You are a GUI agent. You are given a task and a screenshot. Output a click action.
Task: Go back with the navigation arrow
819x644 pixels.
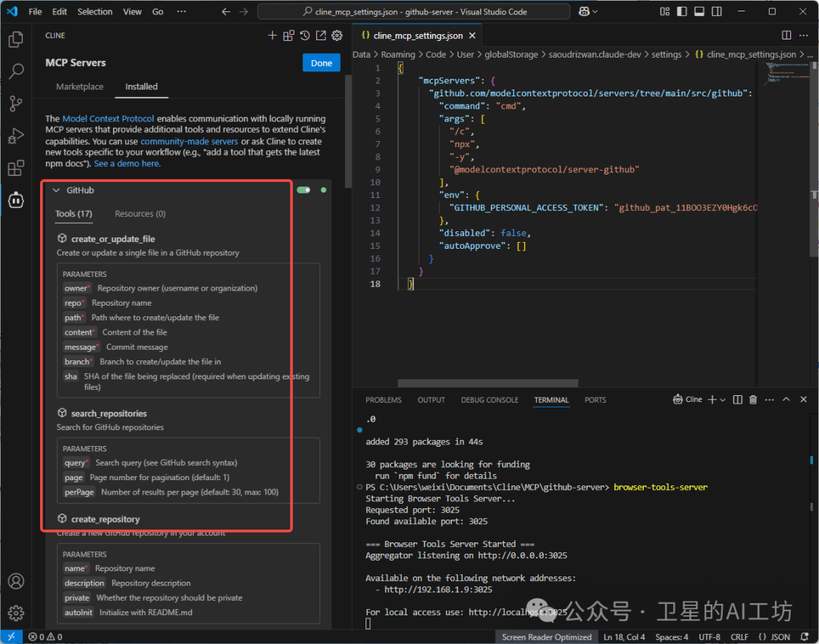(226, 11)
